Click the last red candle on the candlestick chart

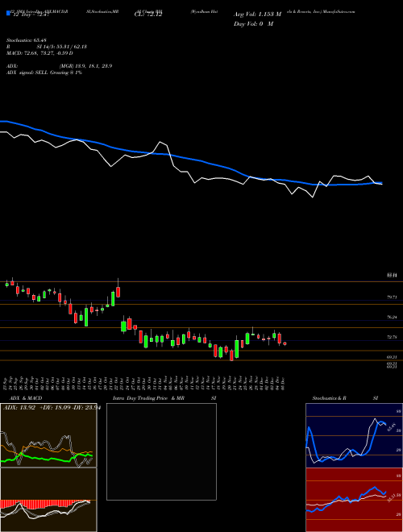point(285,343)
